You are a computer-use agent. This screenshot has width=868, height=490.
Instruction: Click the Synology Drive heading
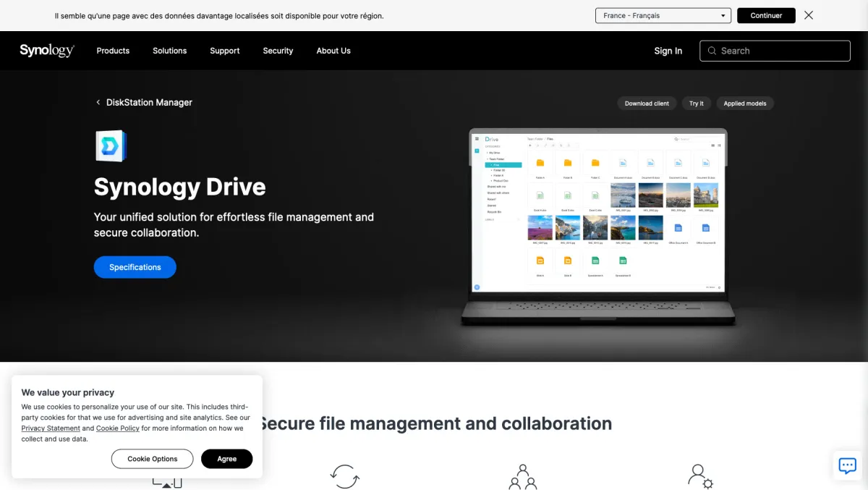pos(180,187)
